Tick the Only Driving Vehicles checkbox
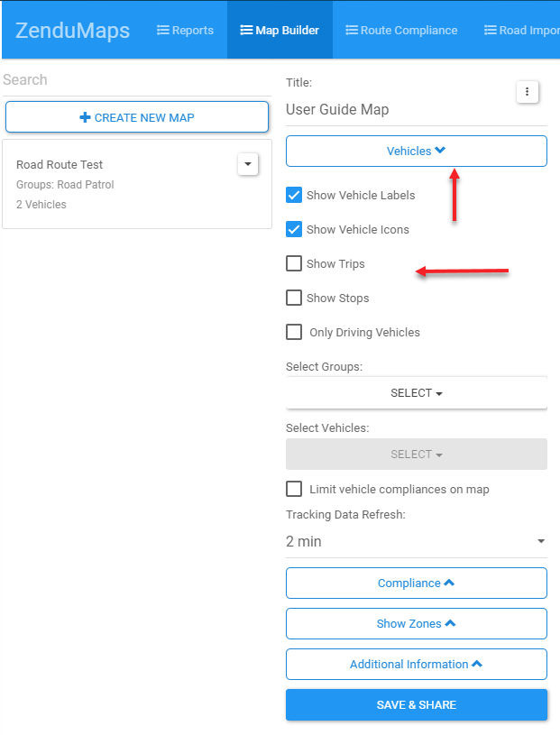 click(x=294, y=332)
